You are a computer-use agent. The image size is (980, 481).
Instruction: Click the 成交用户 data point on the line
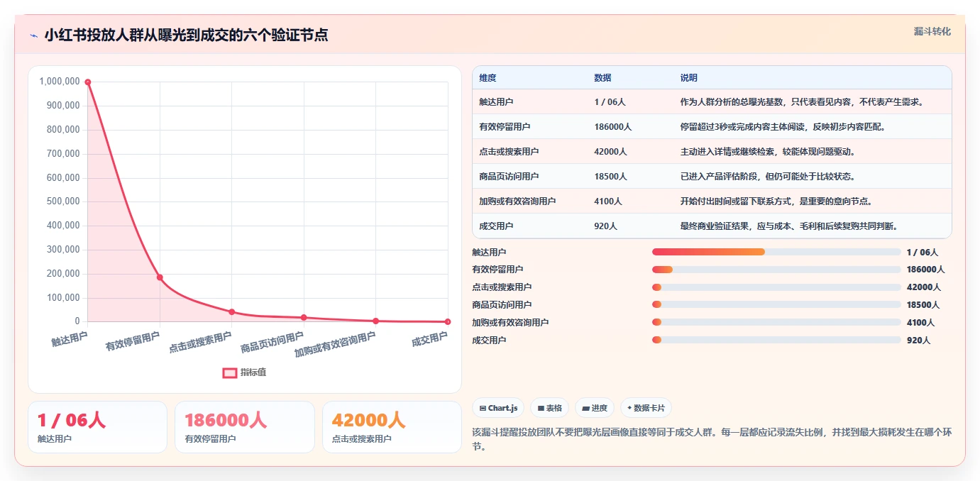tap(448, 321)
